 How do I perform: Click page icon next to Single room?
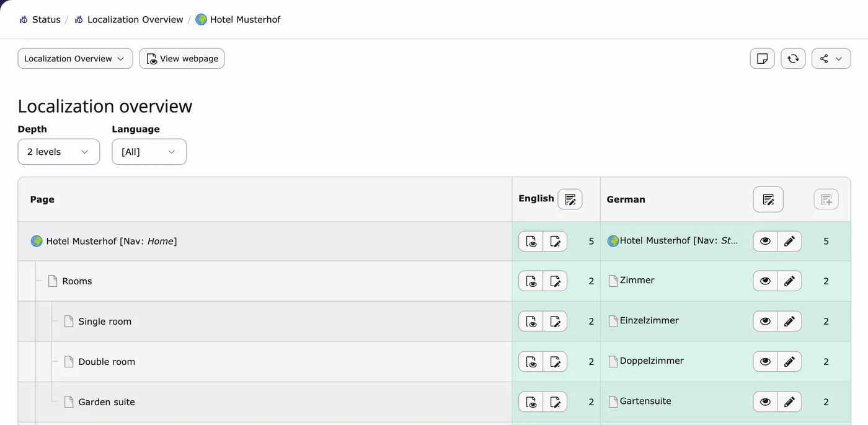(69, 322)
